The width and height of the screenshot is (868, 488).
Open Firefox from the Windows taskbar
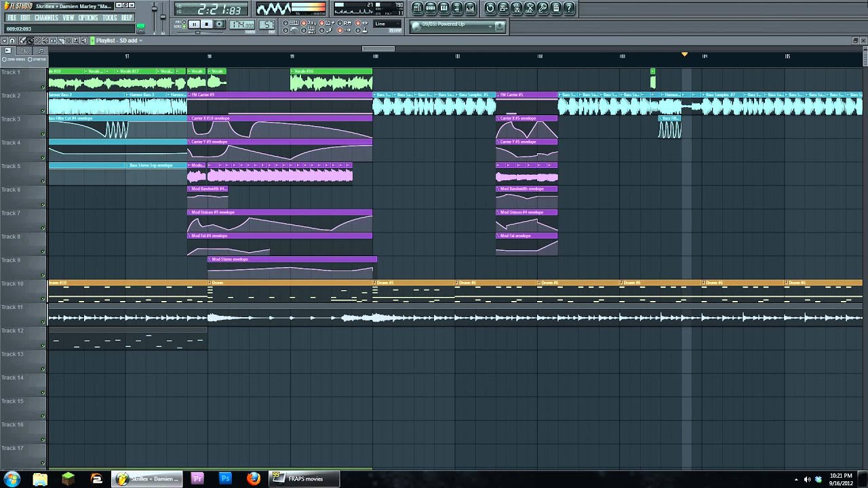tap(253, 479)
